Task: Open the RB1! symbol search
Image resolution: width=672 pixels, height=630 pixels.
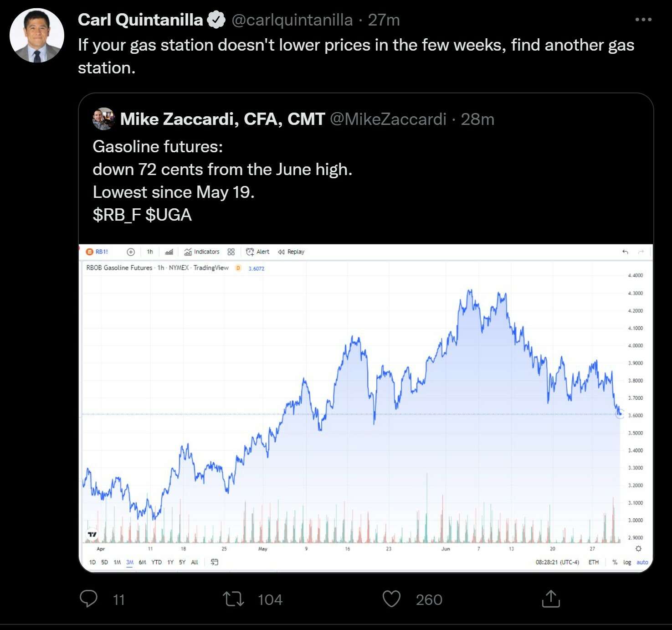Action: pyautogui.click(x=97, y=252)
